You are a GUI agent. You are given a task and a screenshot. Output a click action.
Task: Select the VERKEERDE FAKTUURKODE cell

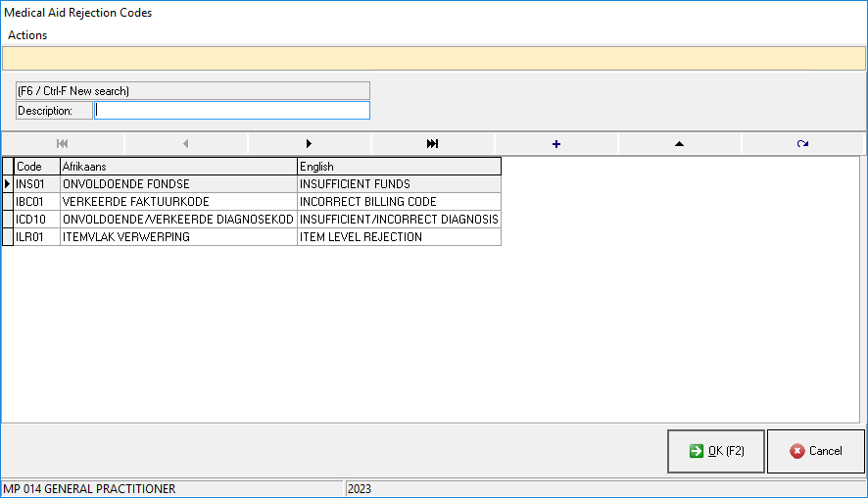pos(178,202)
